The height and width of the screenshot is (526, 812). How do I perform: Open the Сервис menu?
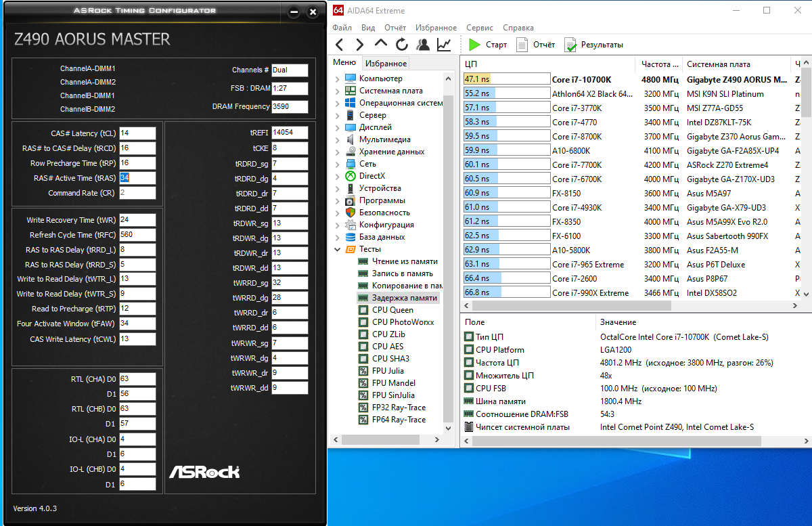pyautogui.click(x=480, y=28)
